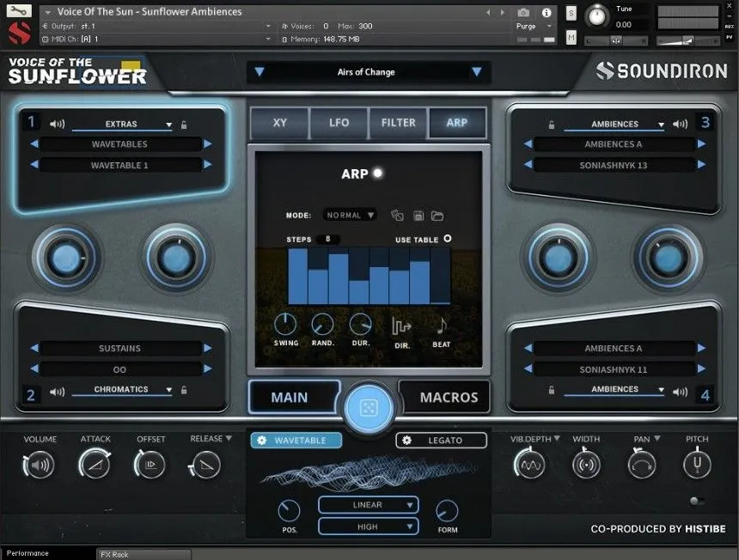Adjust the Kontakt Tune knob
This screenshot has height=560, width=739.
pos(597,16)
